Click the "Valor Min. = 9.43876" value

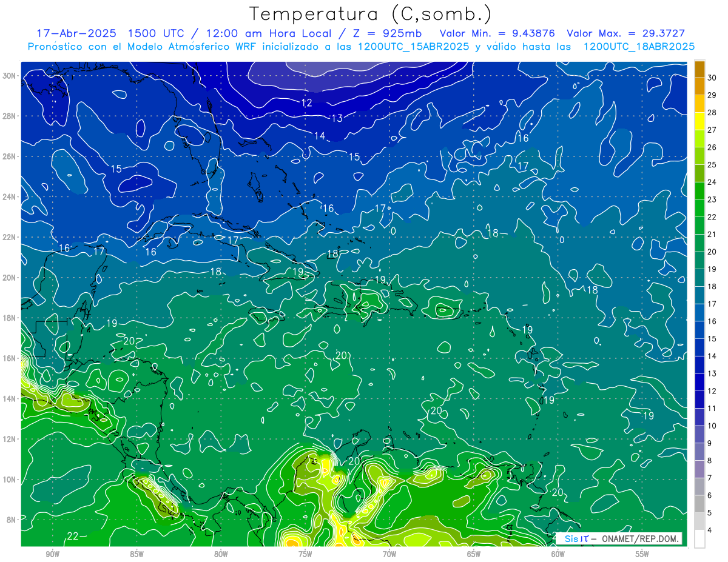(x=497, y=33)
